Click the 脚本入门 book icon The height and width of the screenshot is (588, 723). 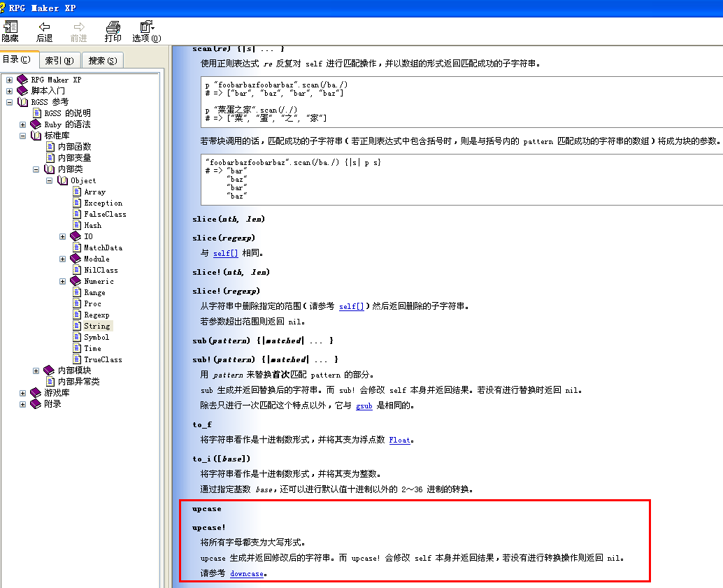click(22, 90)
